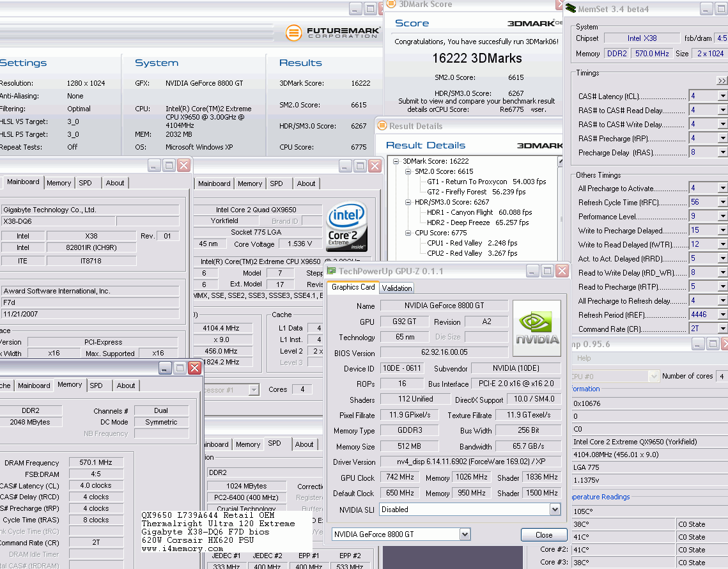Click the 3DMark Score window title icon
Screen dimensions: 728x569
click(x=391, y=4)
